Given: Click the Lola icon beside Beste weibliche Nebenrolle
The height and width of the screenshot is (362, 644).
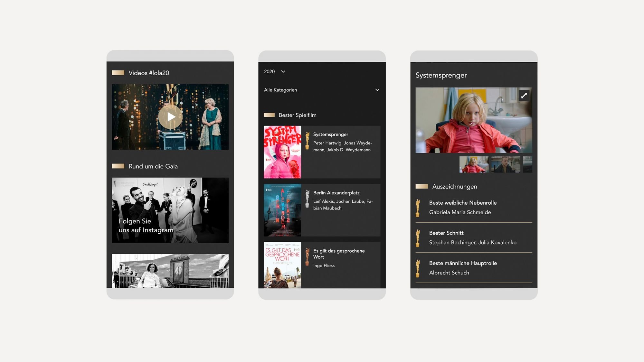Looking at the screenshot, I should [x=418, y=208].
